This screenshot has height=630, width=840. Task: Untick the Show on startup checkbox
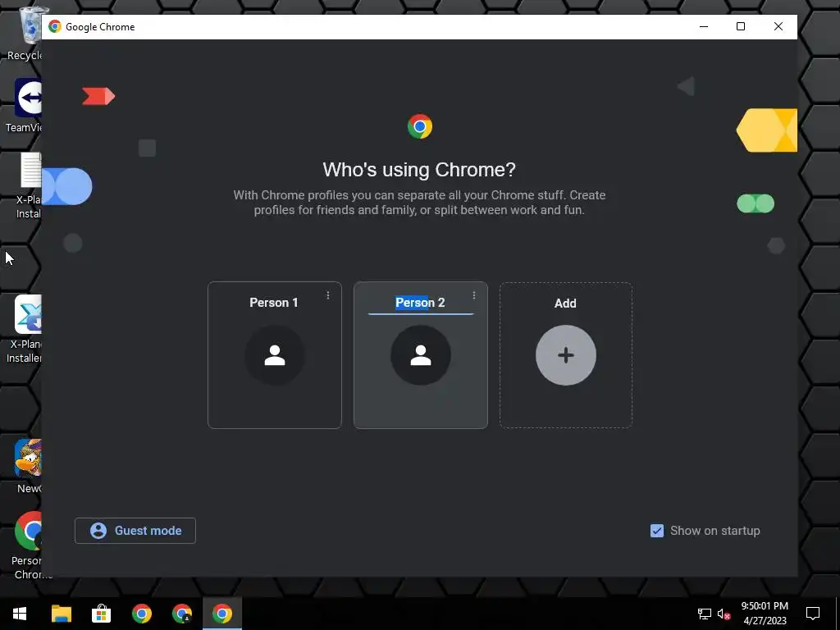657,531
